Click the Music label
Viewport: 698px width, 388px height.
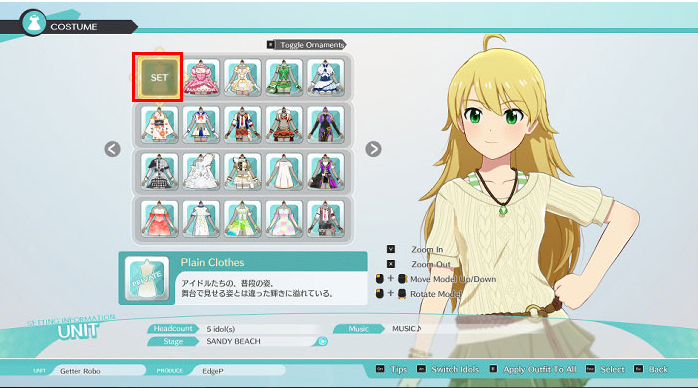(359, 329)
